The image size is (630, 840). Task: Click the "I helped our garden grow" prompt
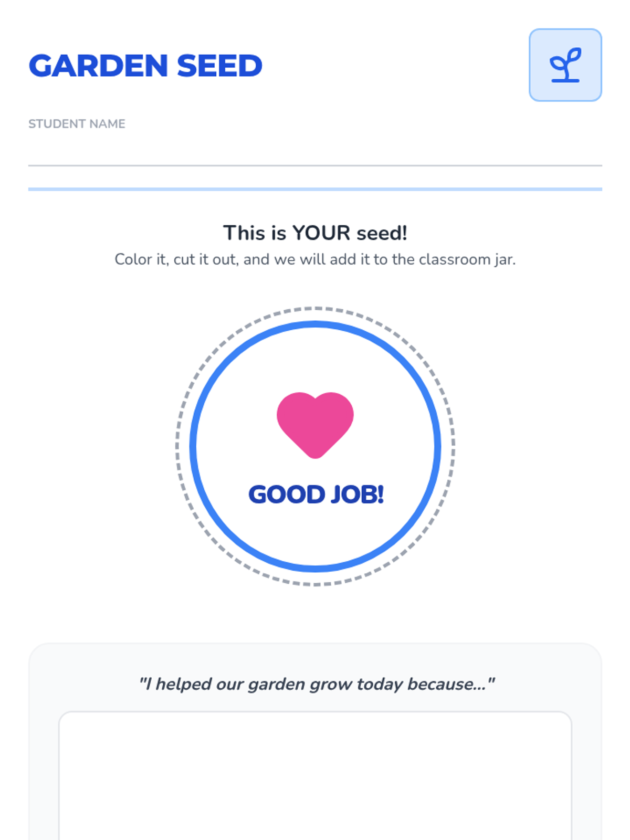(x=316, y=684)
